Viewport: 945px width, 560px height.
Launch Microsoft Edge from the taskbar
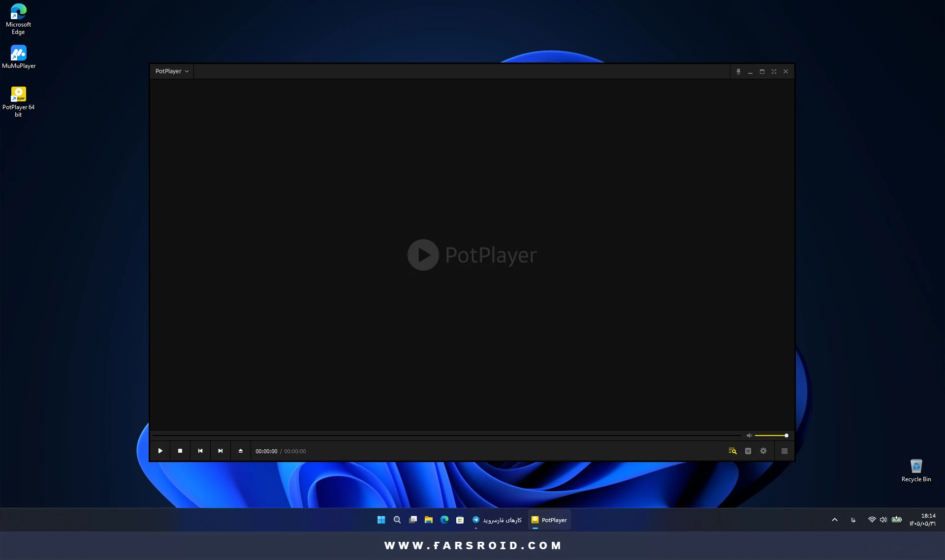[x=444, y=520]
